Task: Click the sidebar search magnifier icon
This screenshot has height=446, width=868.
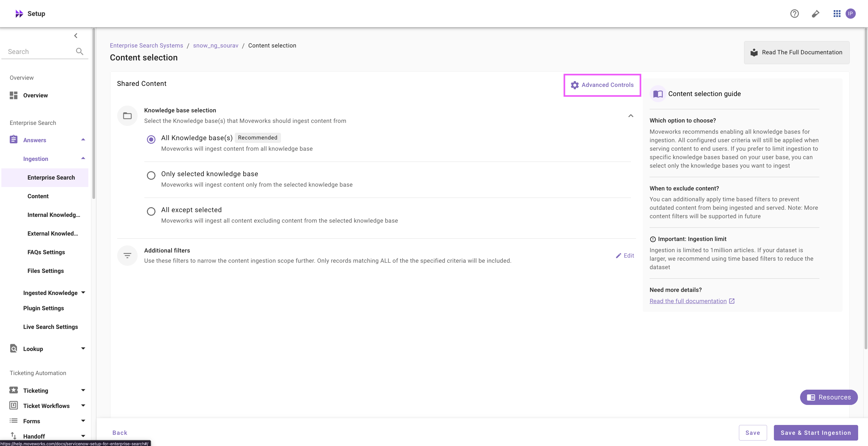Action: [79, 52]
